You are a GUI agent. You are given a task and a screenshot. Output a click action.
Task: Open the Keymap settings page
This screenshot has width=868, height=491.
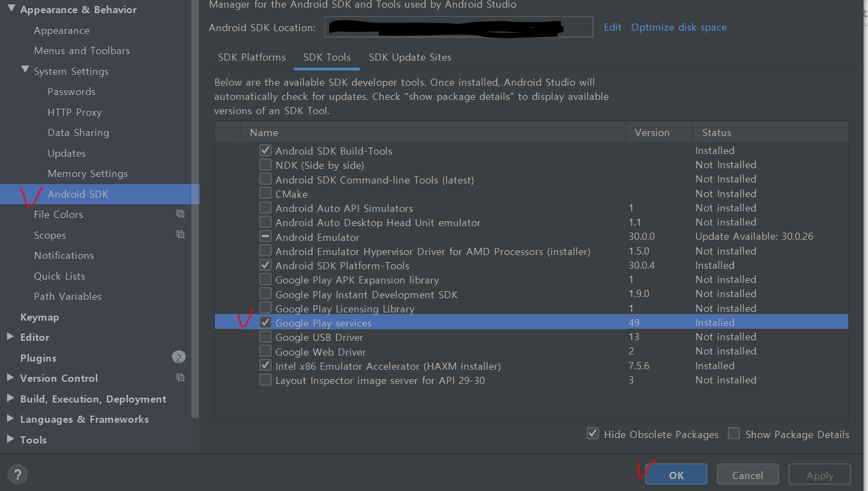(39, 317)
